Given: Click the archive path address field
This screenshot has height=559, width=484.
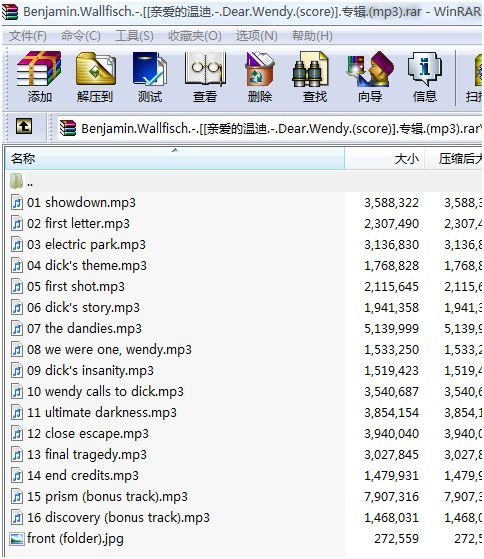Looking at the screenshot, I should tap(270, 128).
